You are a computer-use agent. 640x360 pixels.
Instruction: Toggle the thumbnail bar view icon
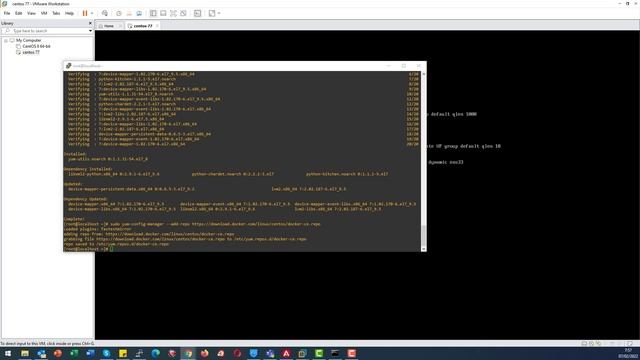163,13
